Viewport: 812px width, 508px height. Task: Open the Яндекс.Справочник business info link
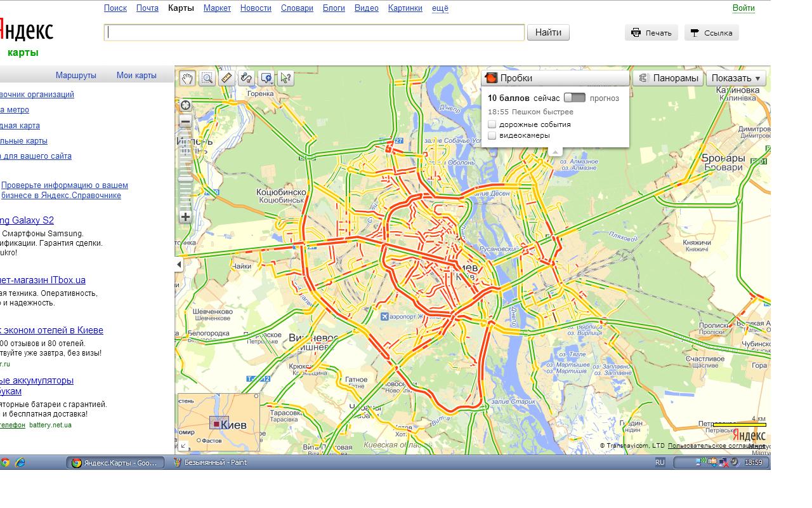(65, 190)
